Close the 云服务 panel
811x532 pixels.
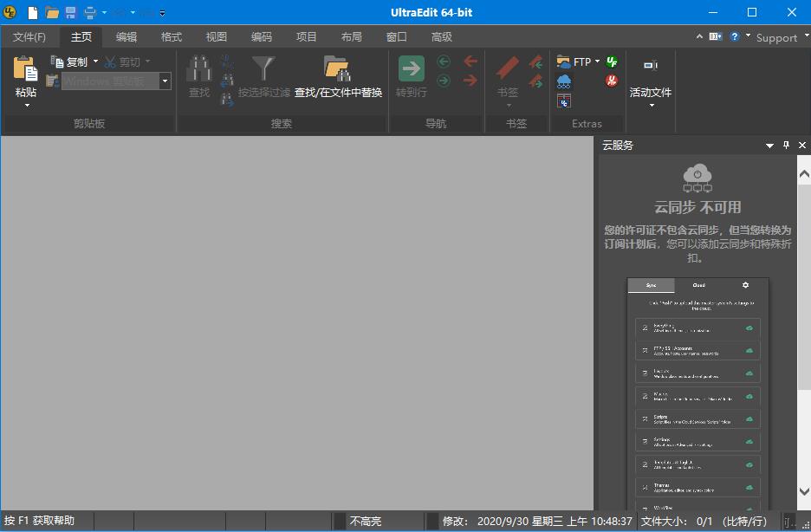[802, 146]
